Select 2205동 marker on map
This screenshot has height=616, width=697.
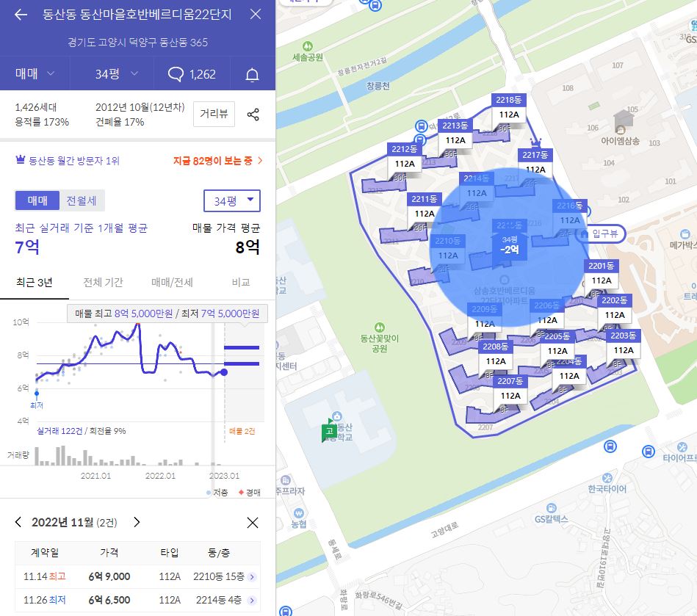(x=557, y=344)
